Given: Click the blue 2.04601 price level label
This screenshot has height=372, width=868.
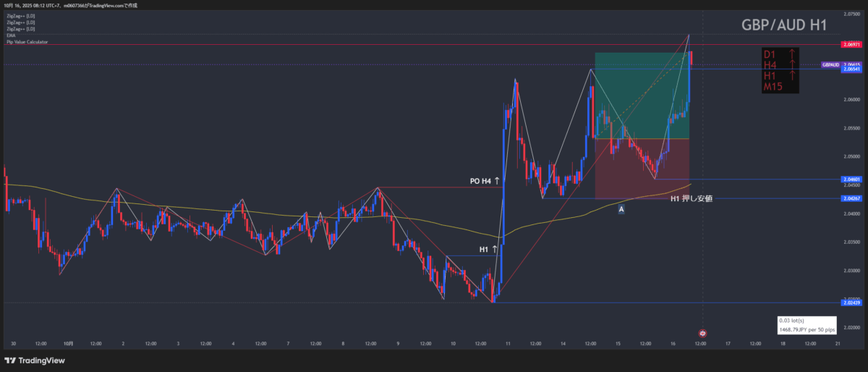Looking at the screenshot, I should pos(851,179).
